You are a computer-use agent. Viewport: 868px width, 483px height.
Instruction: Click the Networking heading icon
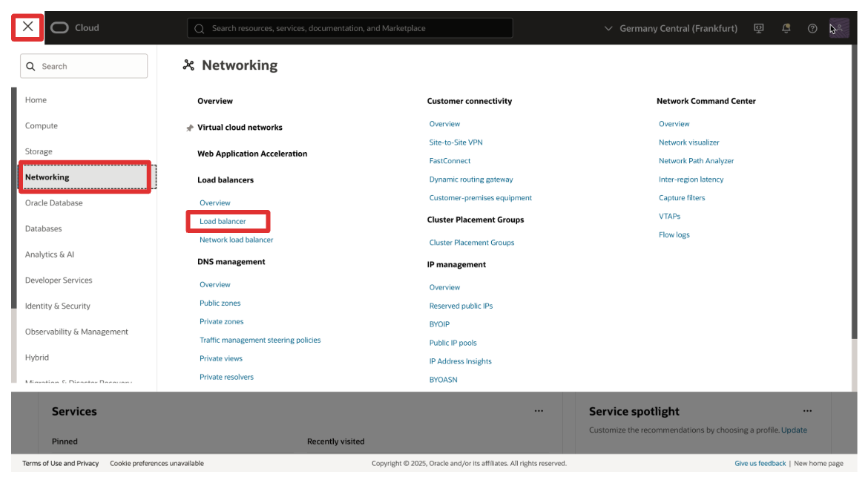(188, 65)
